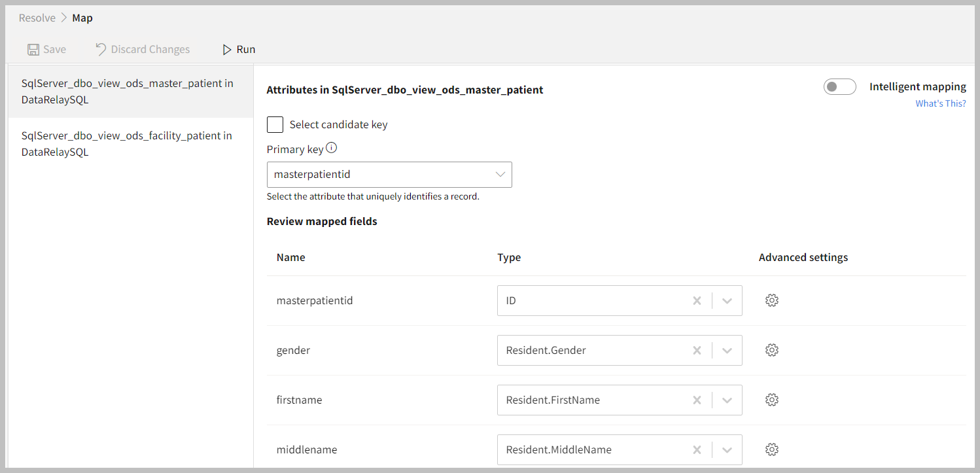980x473 pixels.
Task: Click the Run button
Action: point(239,50)
